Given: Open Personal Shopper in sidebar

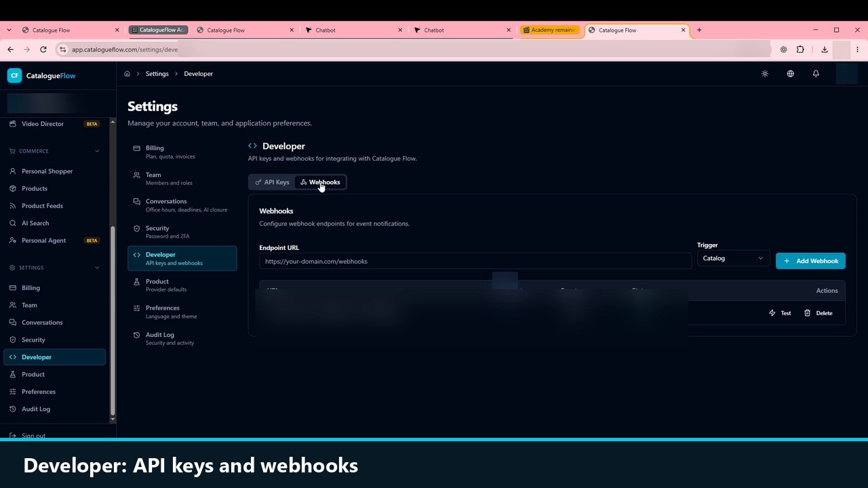Looking at the screenshot, I should pyautogui.click(x=54, y=171).
